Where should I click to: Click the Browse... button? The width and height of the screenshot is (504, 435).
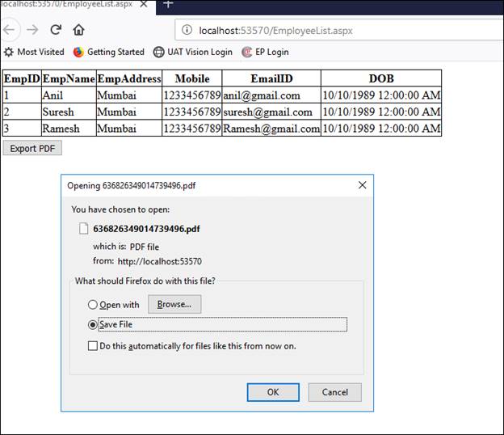point(174,304)
